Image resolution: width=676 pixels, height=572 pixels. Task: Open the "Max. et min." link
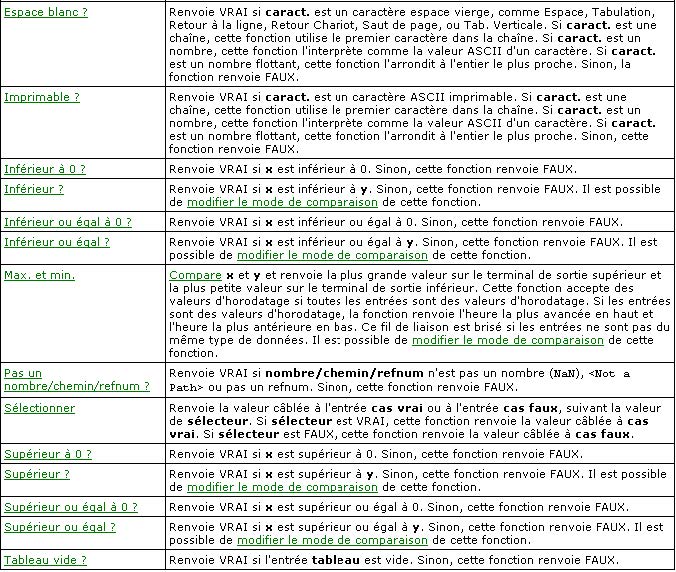tap(39, 275)
